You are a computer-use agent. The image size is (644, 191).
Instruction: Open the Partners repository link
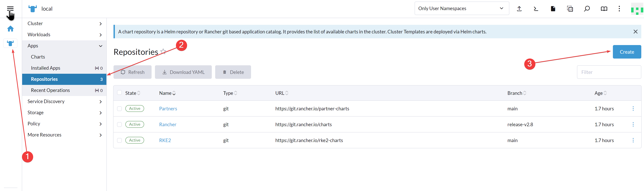[x=168, y=108]
